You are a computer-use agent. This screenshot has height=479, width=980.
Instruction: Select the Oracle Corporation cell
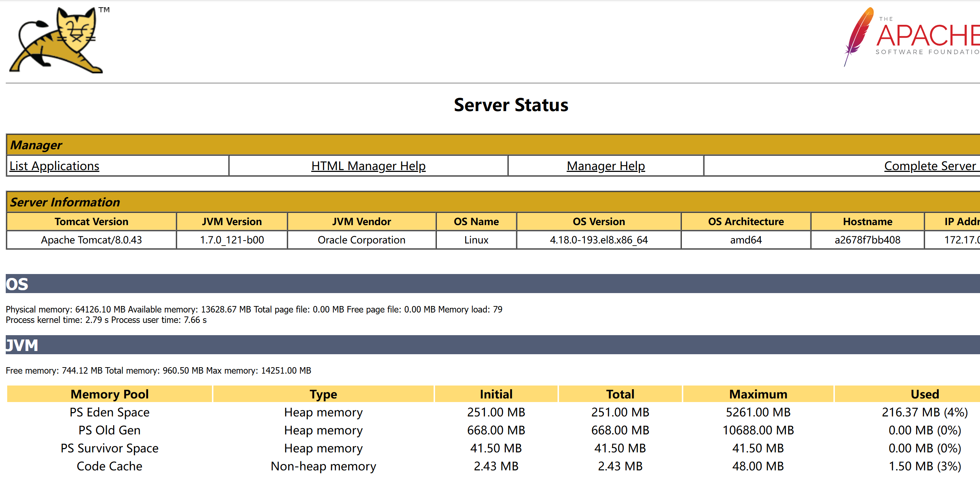coord(361,240)
